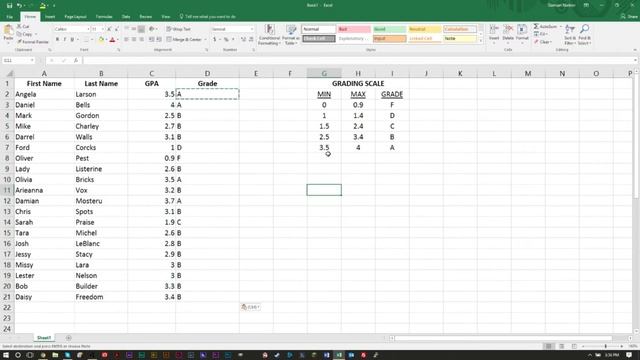Open the File tab

pyautogui.click(x=9, y=17)
